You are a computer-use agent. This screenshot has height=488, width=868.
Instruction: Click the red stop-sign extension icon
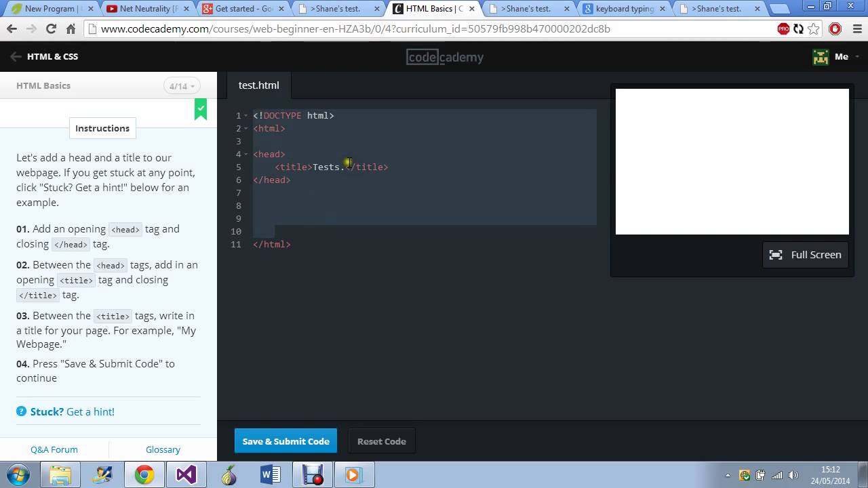click(x=835, y=29)
